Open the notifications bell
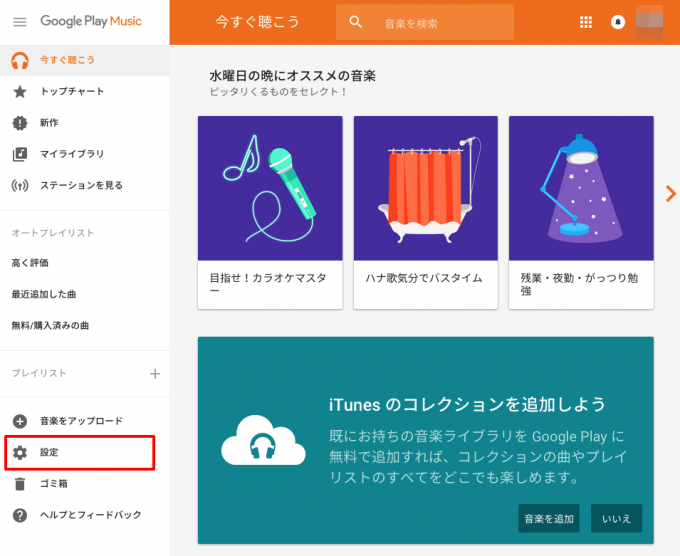680x556 pixels. [x=618, y=22]
